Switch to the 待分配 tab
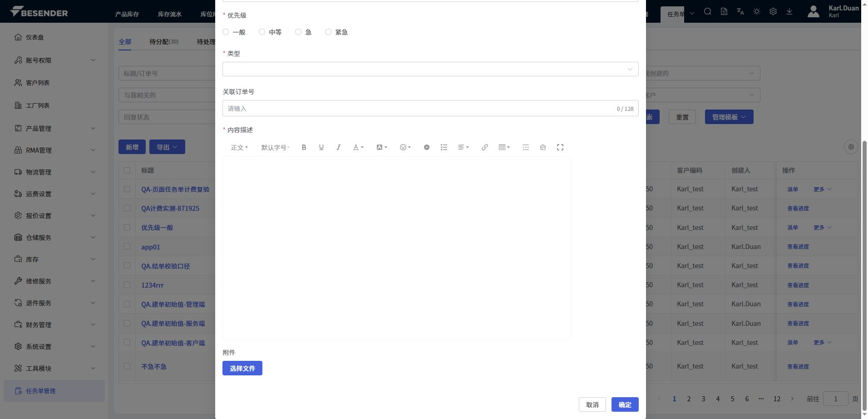 click(164, 41)
